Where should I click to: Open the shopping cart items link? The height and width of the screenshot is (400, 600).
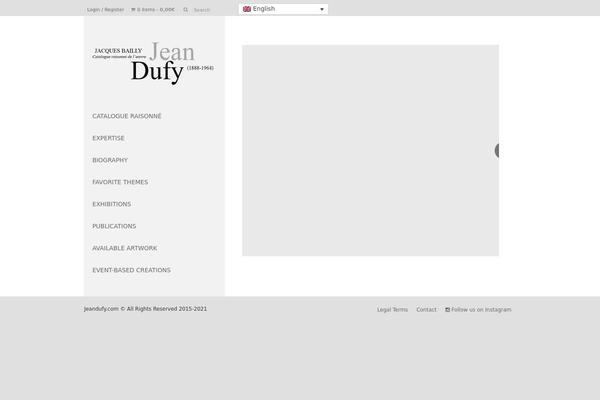tap(153, 10)
